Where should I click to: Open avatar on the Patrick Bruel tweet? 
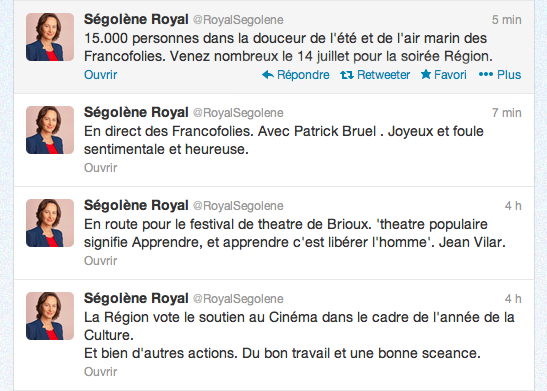click(50, 130)
